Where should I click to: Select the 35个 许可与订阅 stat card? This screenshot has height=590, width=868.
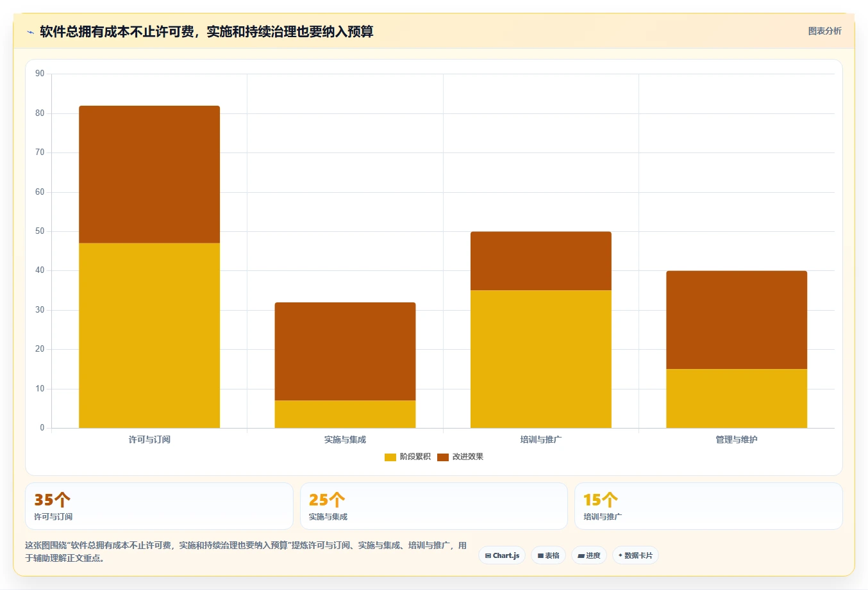pos(159,506)
